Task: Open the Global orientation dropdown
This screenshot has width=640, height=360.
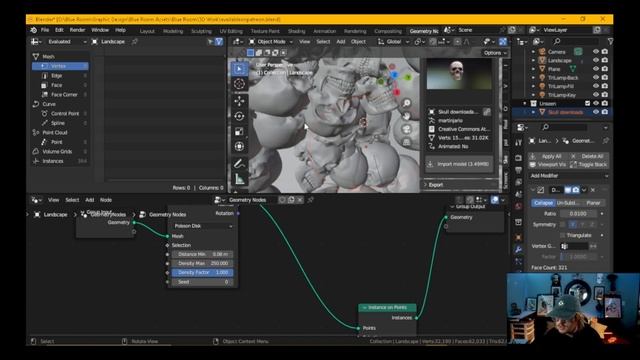Action: (x=393, y=42)
